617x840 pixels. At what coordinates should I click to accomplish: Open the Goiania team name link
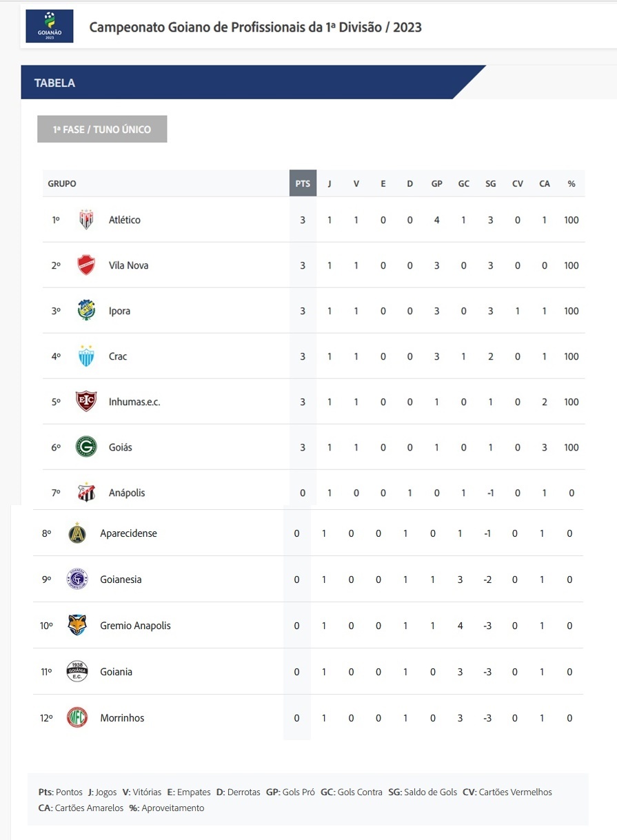(116, 672)
